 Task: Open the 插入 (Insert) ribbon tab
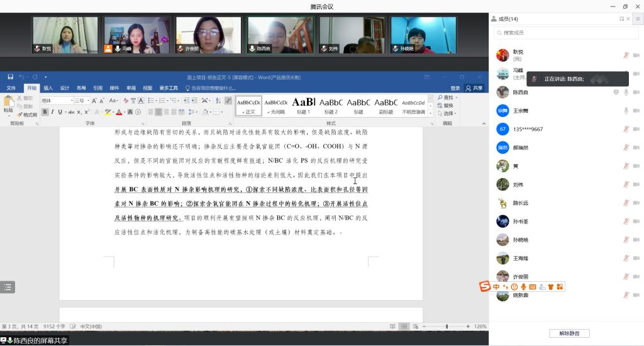click(48, 88)
